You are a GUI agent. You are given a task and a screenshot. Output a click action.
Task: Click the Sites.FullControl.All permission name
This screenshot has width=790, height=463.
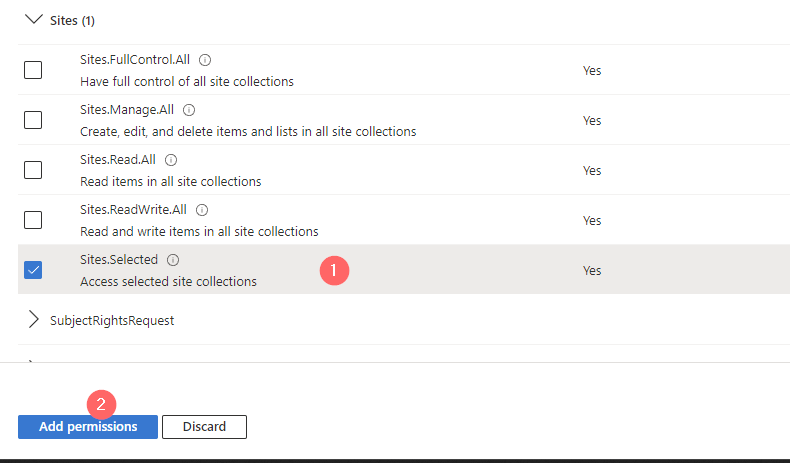(x=135, y=60)
